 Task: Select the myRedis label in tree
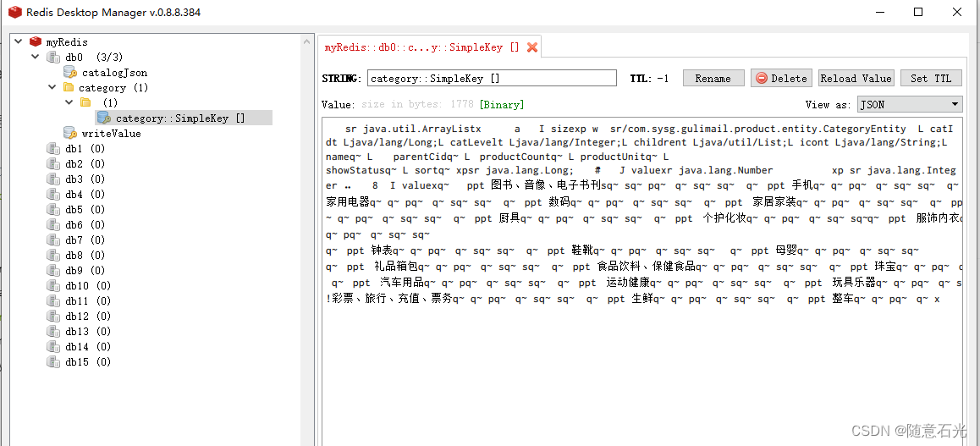(x=67, y=42)
